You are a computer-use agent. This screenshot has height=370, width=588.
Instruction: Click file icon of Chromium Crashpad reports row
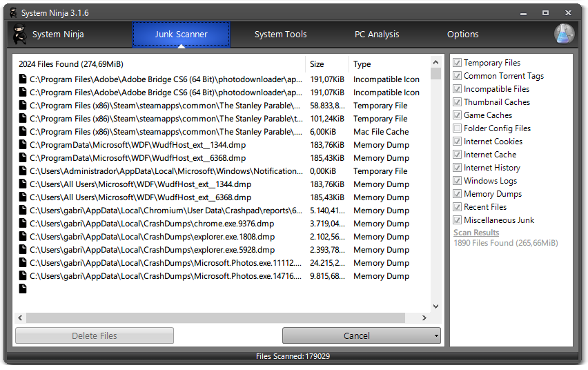(x=23, y=210)
